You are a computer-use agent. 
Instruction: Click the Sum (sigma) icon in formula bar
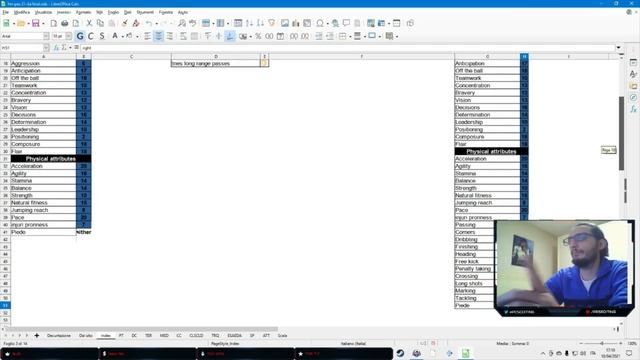(64, 48)
